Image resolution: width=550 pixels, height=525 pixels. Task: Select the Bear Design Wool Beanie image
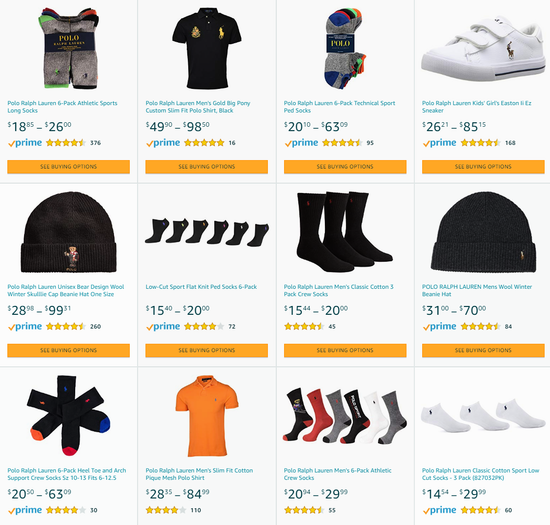point(68,232)
